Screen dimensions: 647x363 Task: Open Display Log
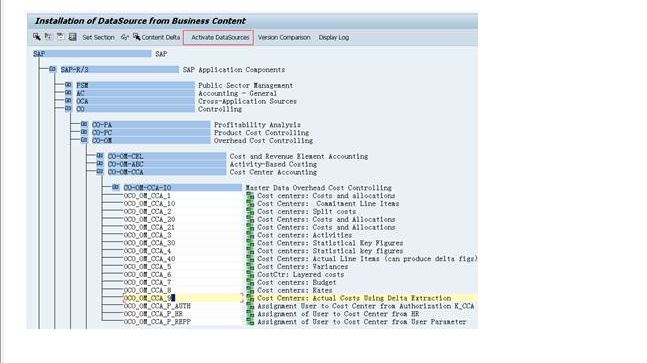(x=334, y=37)
